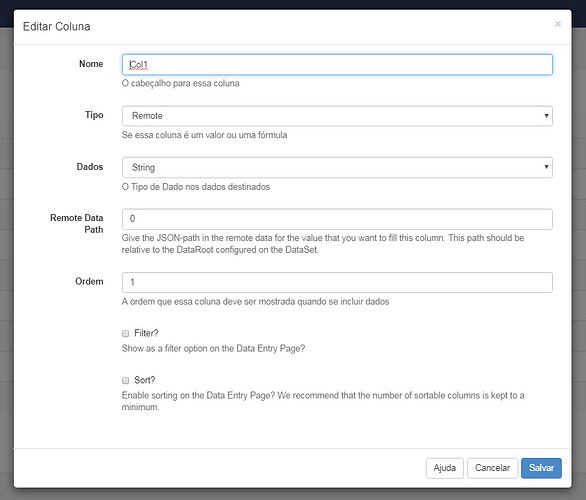Open the Tipo dropdown showing Remote

tap(337, 116)
